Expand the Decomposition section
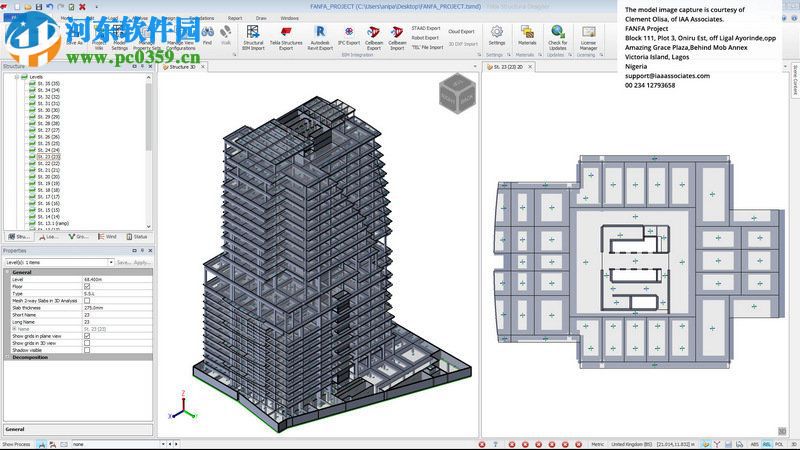Screen dimensions: 800x450 8,358
